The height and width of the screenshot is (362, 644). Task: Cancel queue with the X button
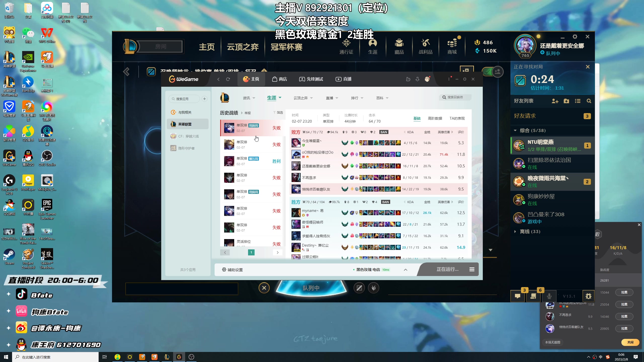[264, 288]
